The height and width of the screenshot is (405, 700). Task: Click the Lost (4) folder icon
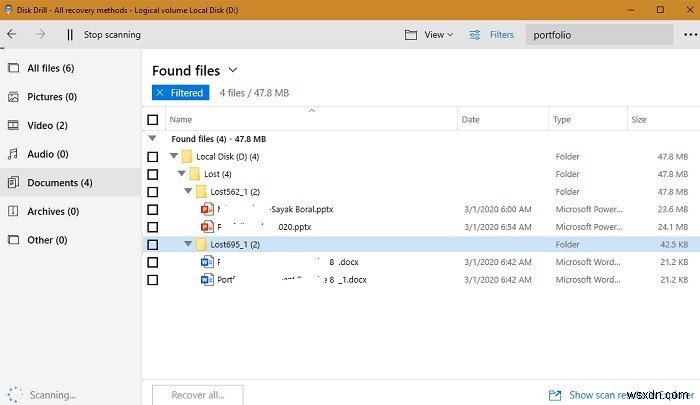pos(194,174)
